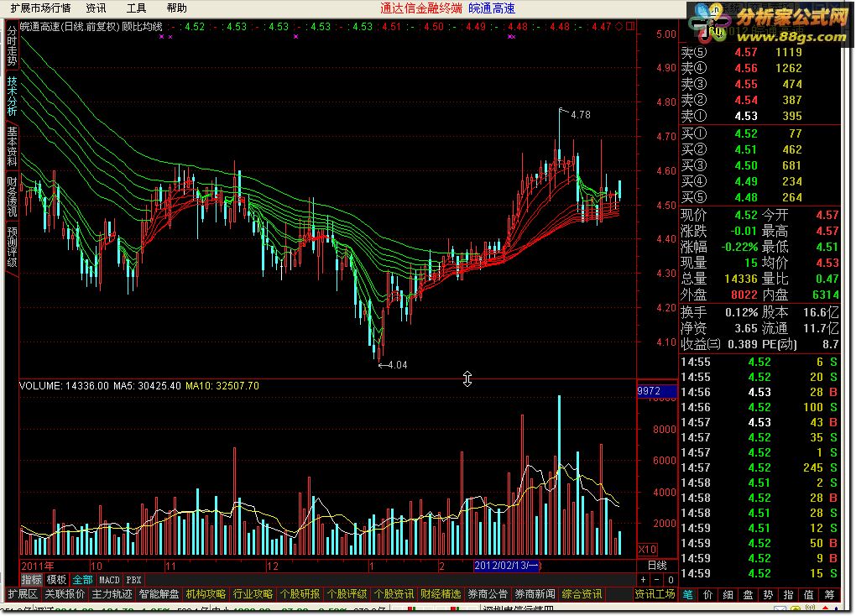
Task: Open the 财经精选 tab
Action: click(x=441, y=594)
